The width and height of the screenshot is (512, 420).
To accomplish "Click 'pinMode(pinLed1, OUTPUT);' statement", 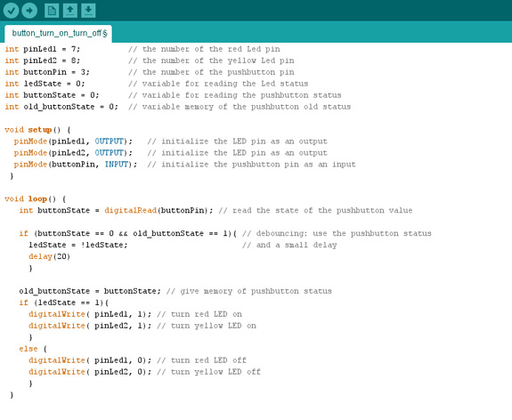I will point(73,141).
